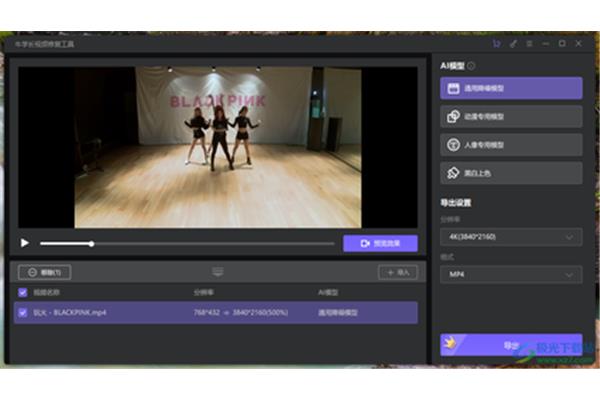Click the info icon beside AI模型

pos(471,66)
